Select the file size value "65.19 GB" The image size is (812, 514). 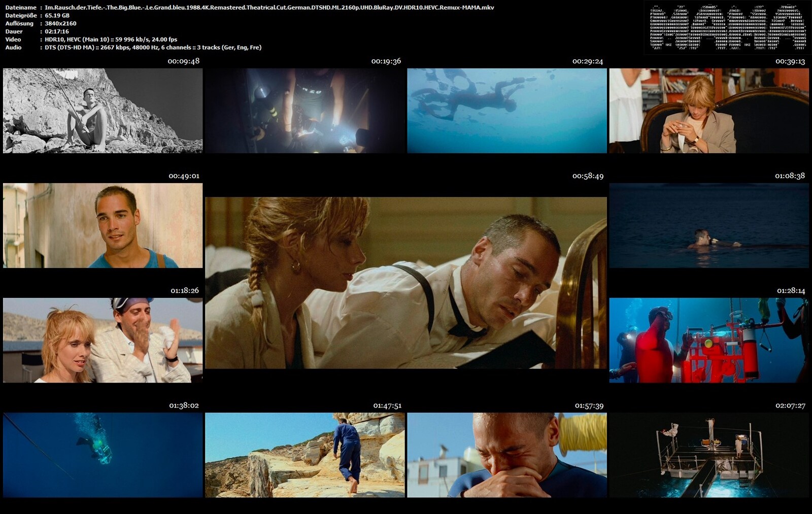coord(57,15)
